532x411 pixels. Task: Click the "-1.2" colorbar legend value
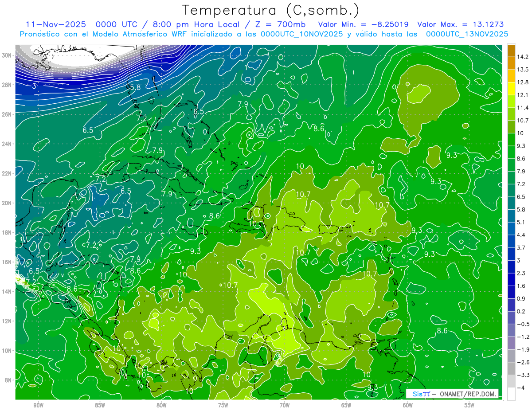[523, 337]
